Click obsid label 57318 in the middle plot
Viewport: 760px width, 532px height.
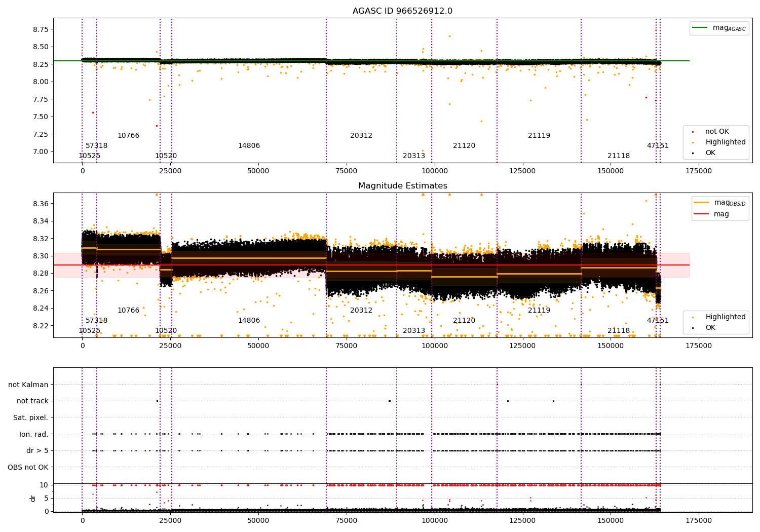tap(96, 321)
